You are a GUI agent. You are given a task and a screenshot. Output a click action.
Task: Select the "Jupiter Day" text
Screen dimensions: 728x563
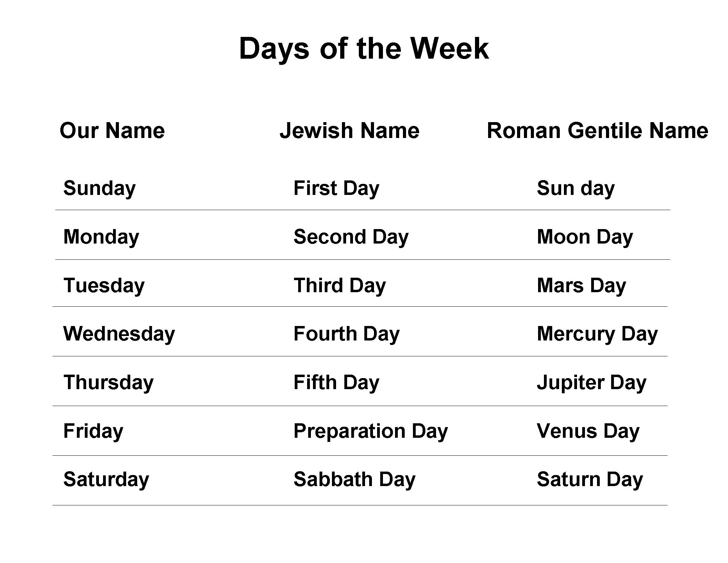click(x=591, y=383)
